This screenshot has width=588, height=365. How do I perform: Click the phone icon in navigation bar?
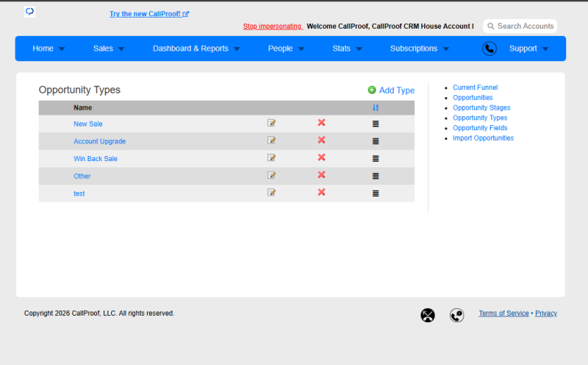point(490,49)
